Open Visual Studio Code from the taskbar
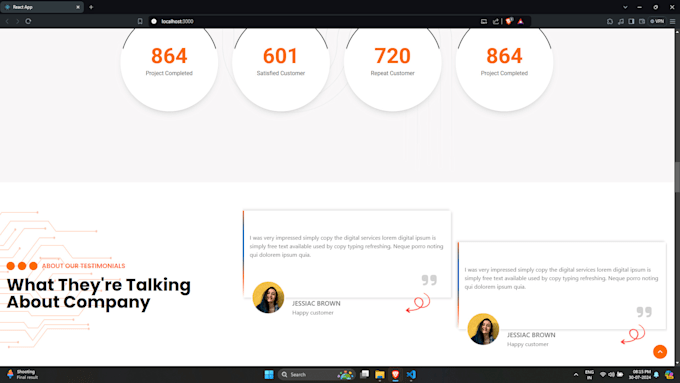Screen dimensions: 680x383 click(411, 374)
